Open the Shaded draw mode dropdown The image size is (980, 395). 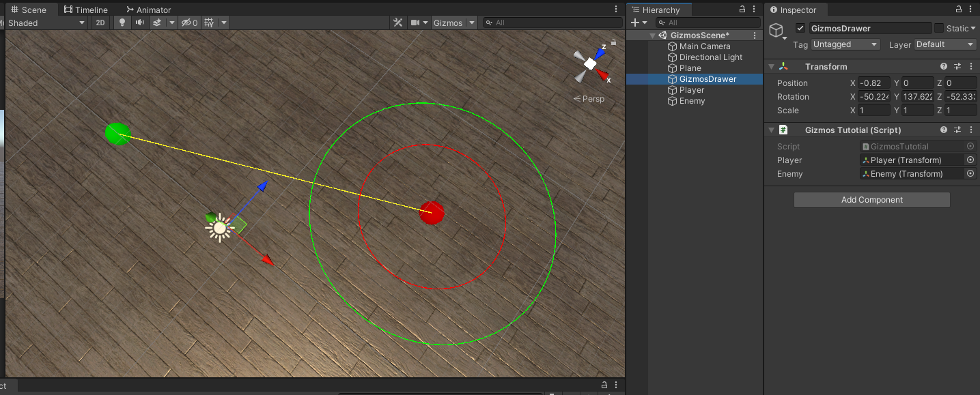tap(44, 23)
